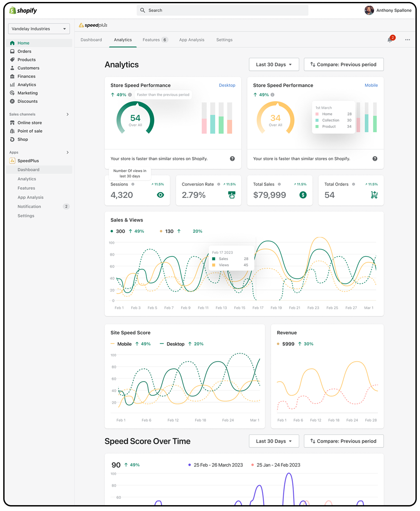Screen dimensions: 420x511
Task: Click the top Compare: Previous period button
Action: tap(344, 64)
